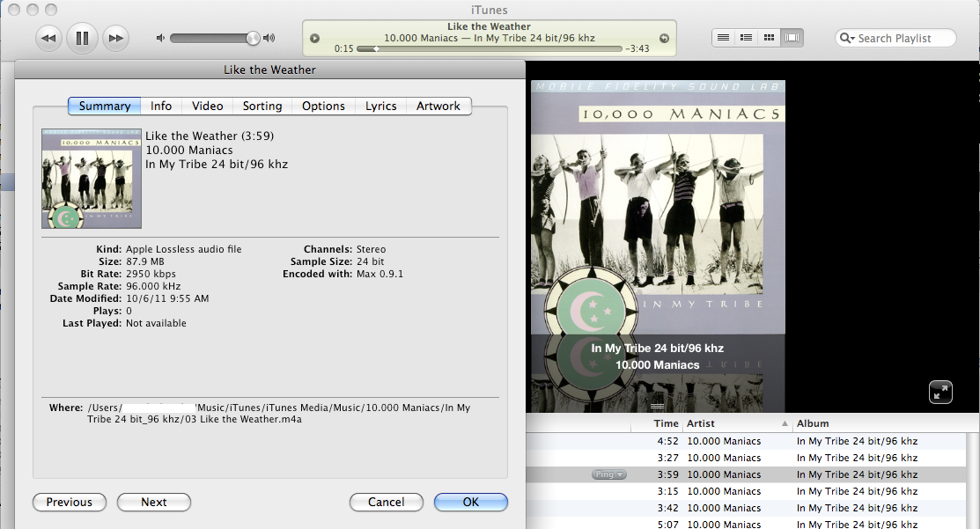980x529 pixels.
Task: Confirm with the OK button
Action: click(470, 502)
